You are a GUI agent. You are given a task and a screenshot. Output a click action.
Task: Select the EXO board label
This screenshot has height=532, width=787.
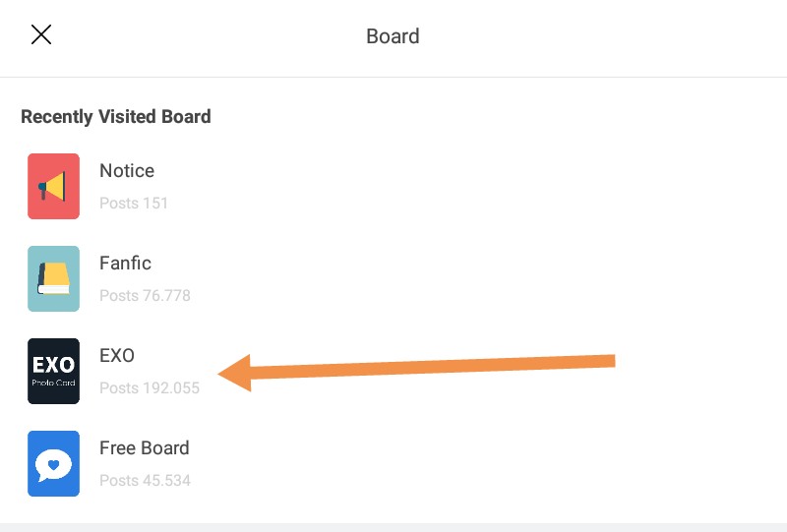116,356
